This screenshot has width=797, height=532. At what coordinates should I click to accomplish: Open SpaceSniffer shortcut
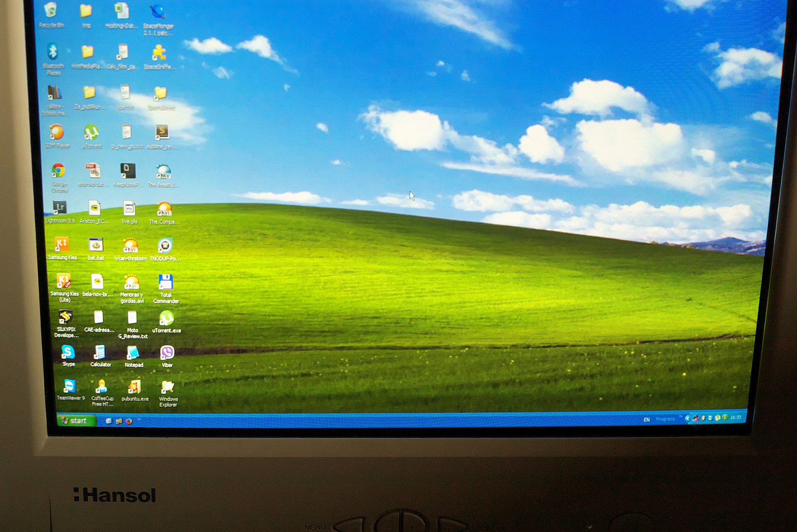click(x=159, y=57)
